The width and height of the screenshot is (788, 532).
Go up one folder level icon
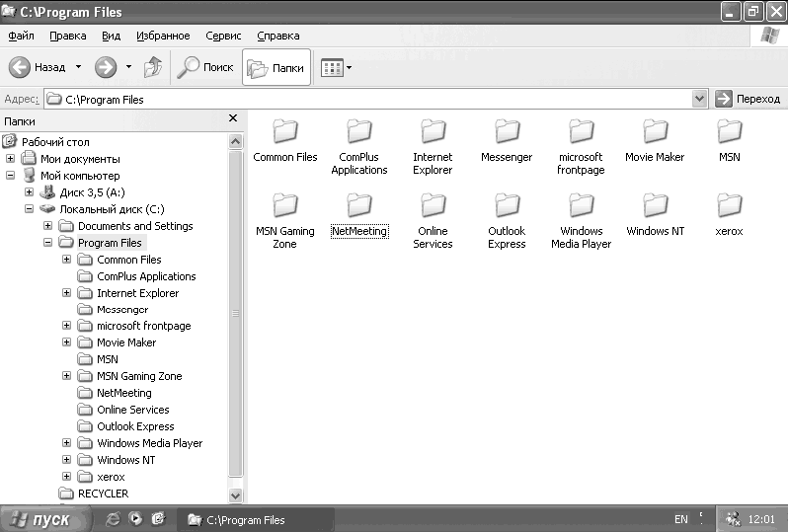(x=153, y=67)
